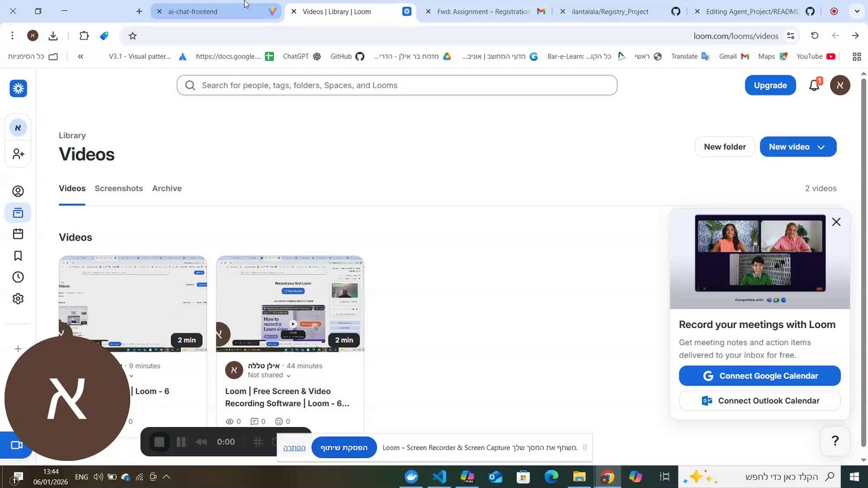Switch to the Screenshots tab

[119, 188]
